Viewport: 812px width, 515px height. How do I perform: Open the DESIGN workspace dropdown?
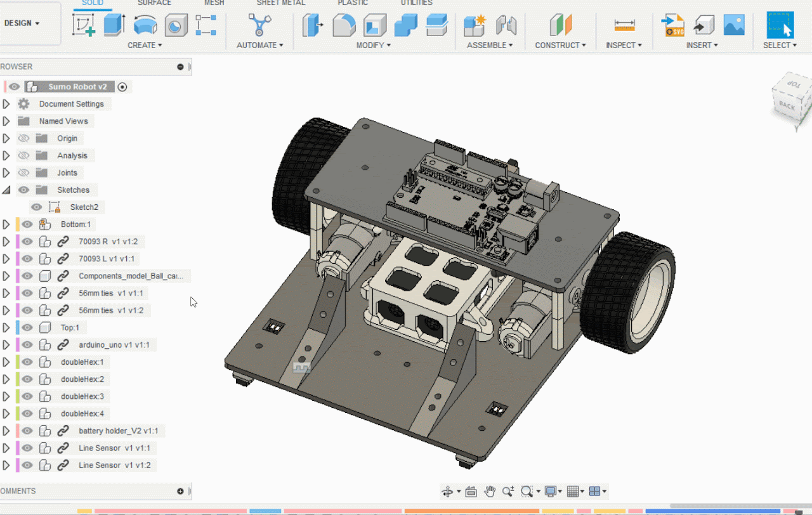tap(22, 23)
